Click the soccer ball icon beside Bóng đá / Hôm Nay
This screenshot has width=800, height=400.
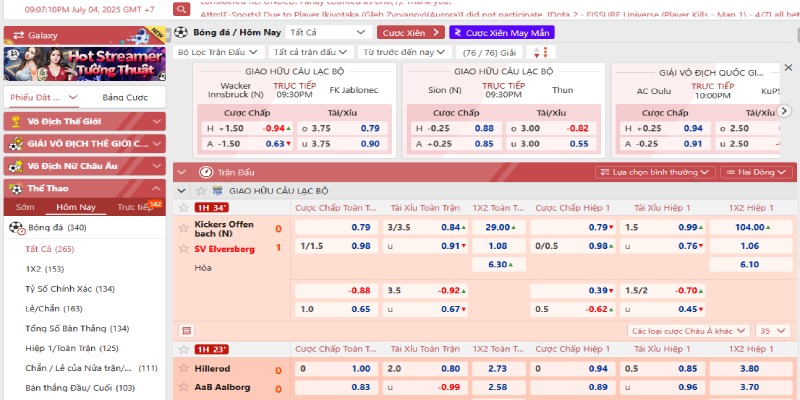(181, 32)
